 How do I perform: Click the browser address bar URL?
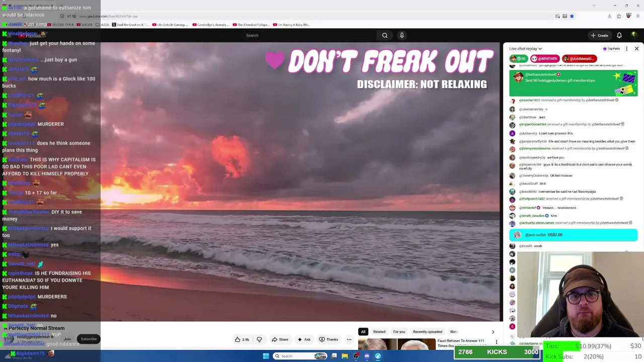(x=108, y=16)
